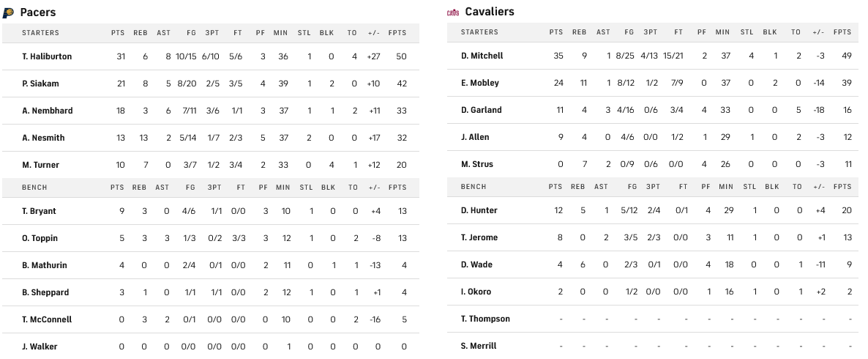Select M. Turner in Pacers starters

click(x=41, y=165)
